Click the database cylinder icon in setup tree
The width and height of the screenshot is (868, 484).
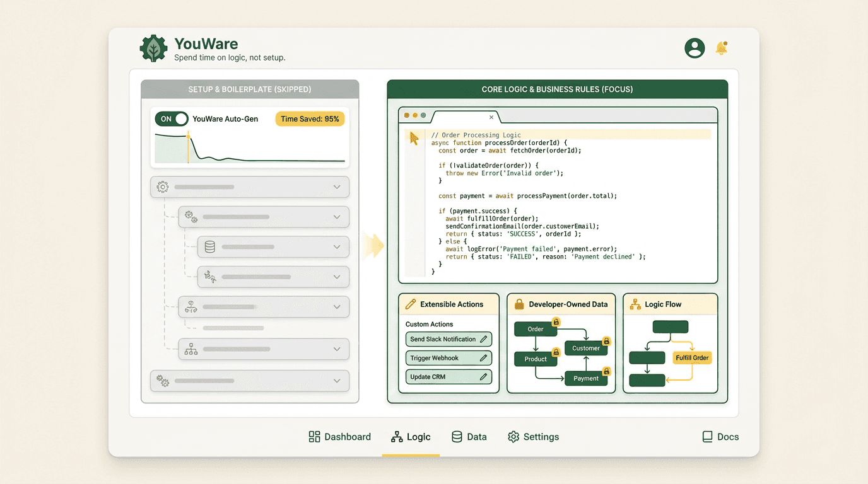coord(210,247)
